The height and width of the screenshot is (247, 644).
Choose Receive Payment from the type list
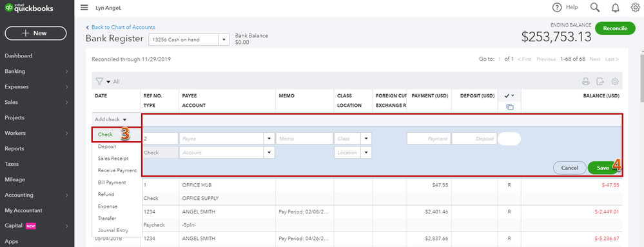pos(117,170)
